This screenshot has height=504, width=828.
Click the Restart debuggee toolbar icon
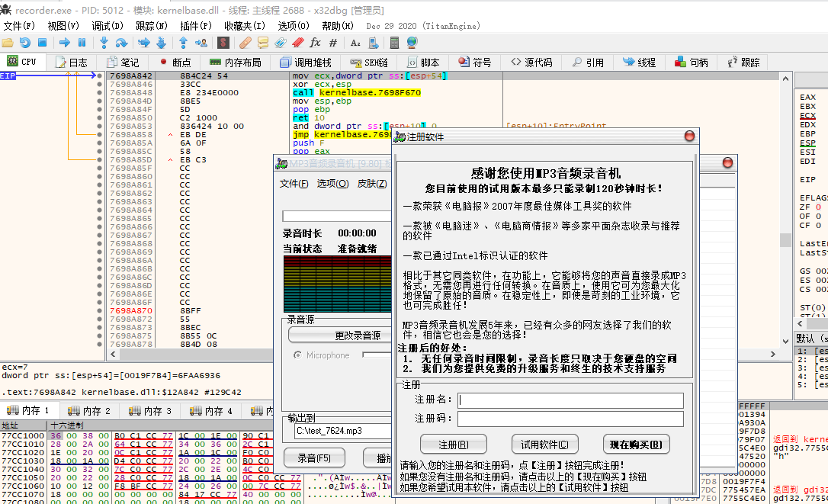click(25, 43)
